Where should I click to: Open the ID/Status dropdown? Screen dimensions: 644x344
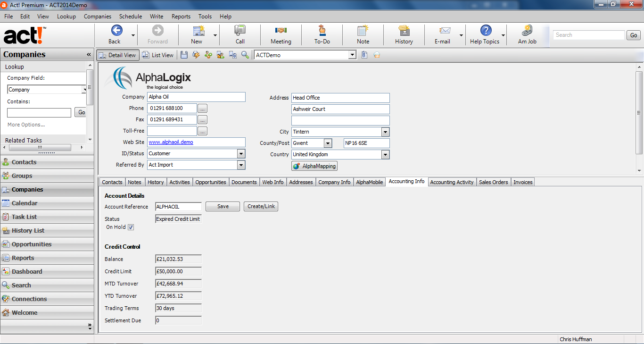point(241,153)
